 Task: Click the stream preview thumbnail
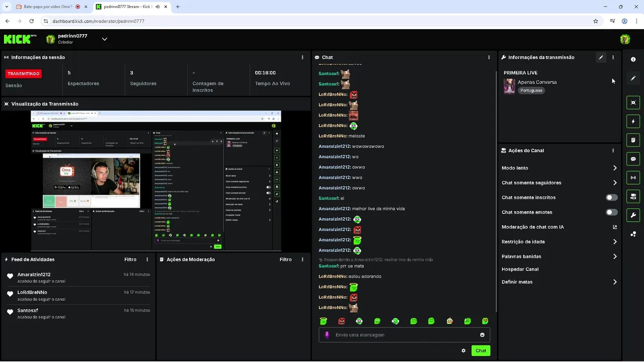pos(156,180)
